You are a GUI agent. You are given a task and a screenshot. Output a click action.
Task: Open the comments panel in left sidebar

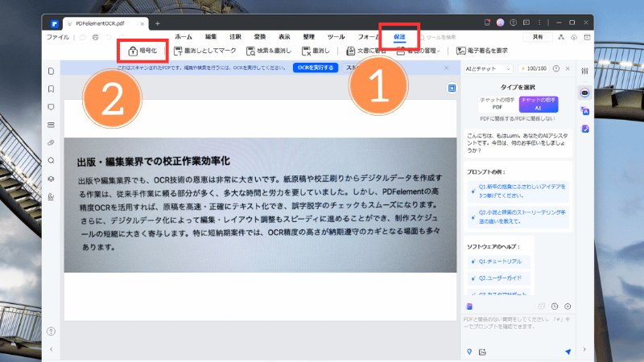[51, 107]
